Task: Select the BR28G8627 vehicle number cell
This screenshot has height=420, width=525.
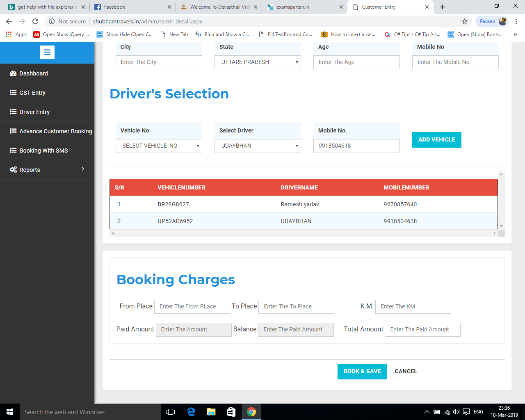Action: 173,204
